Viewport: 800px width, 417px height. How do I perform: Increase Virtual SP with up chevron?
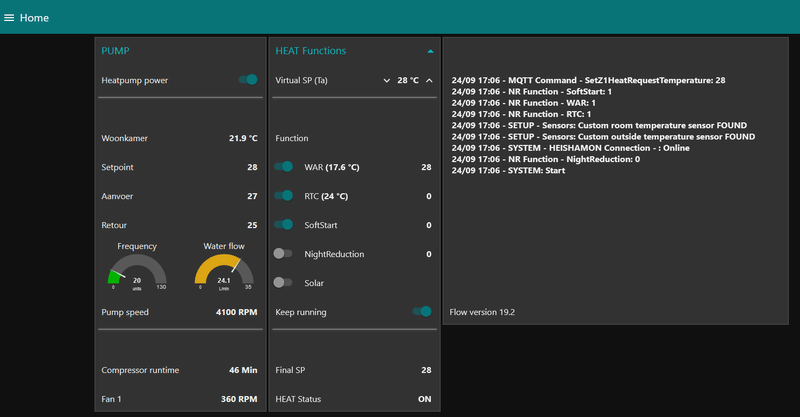point(429,81)
